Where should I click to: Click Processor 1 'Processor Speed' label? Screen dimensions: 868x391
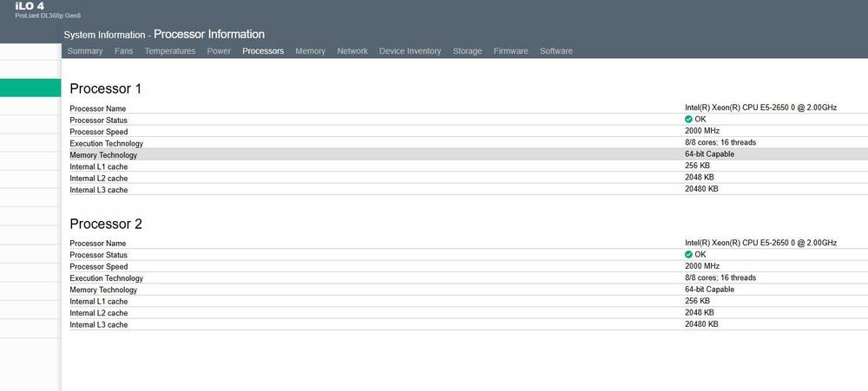(99, 132)
